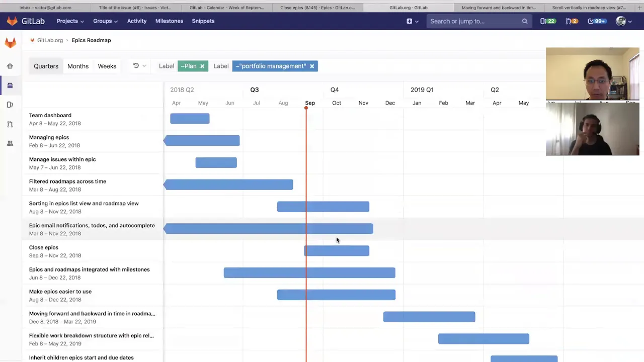The width and height of the screenshot is (644, 362).
Task: Open Inherit children epics start and due dates
Action: (x=81, y=357)
